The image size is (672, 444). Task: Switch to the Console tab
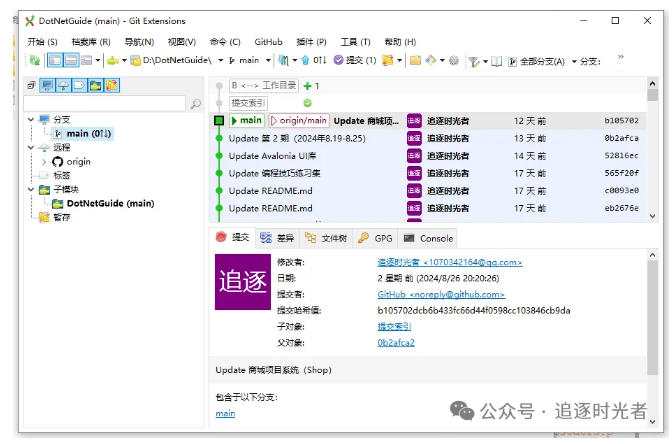click(428, 238)
